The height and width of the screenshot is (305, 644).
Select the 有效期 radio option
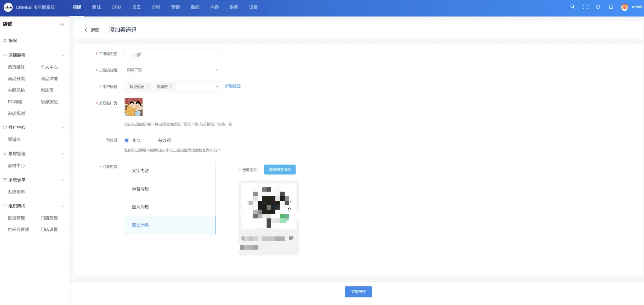pyautogui.click(x=152, y=140)
